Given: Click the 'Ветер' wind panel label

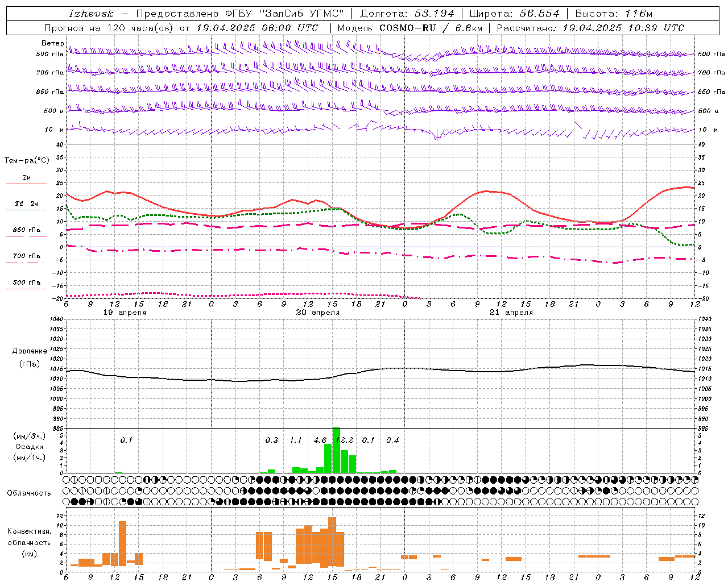Looking at the screenshot, I should 52,43.
